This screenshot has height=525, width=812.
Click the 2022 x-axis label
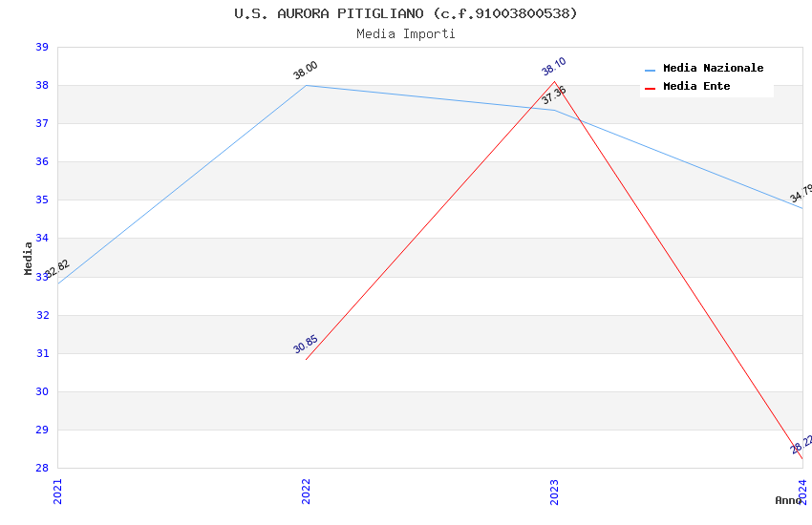(x=306, y=491)
